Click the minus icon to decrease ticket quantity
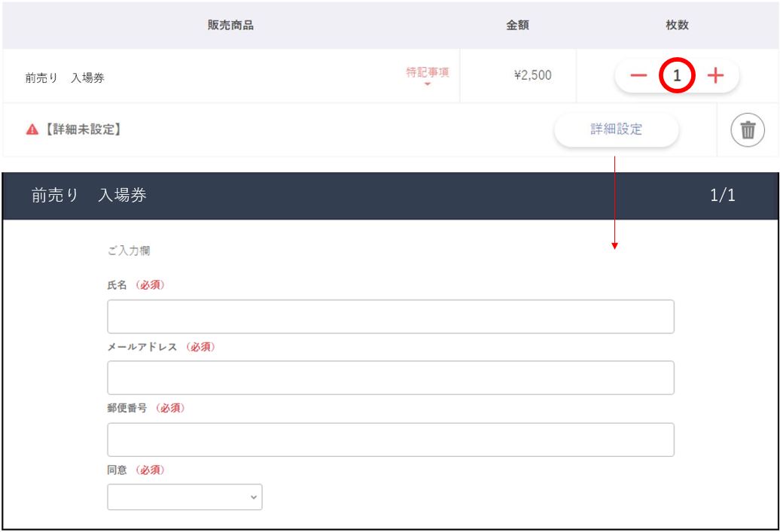 click(638, 76)
